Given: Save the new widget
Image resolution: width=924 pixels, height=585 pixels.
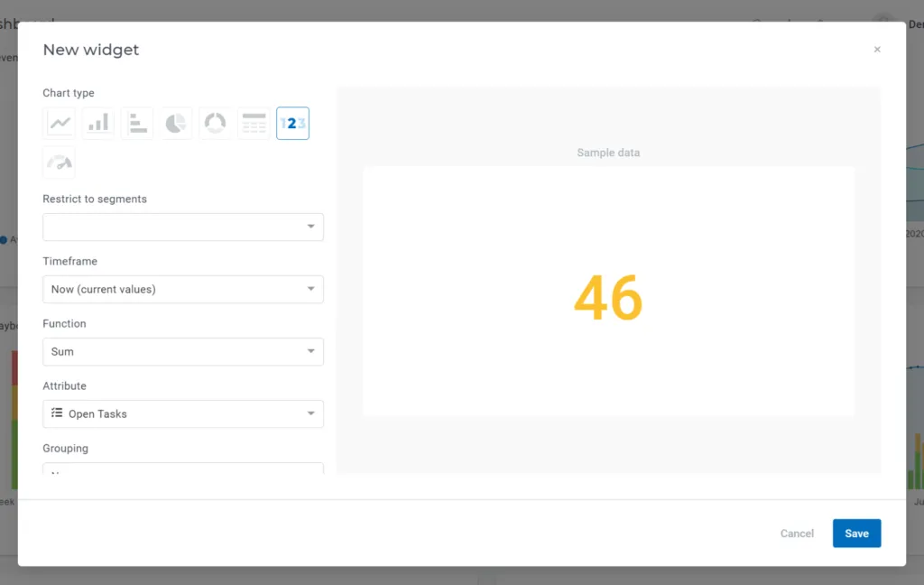Looking at the screenshot, I should pyautogui.click(x=856, y=534).
